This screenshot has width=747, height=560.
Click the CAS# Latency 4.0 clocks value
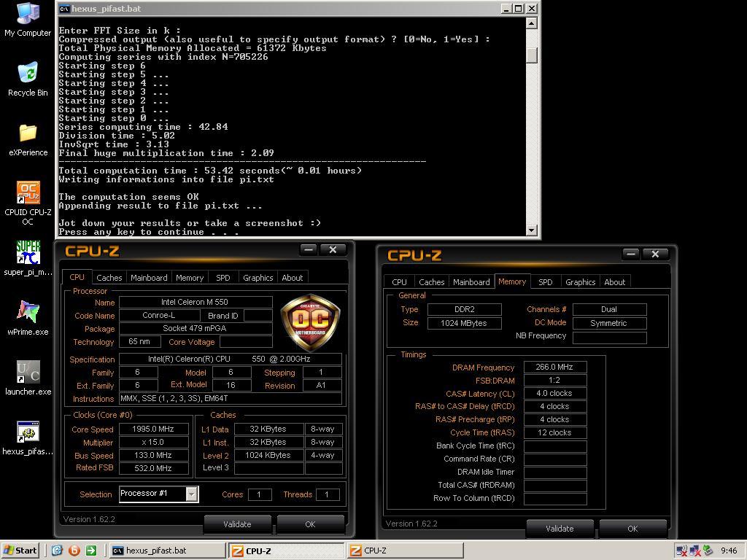coord(555,393)
